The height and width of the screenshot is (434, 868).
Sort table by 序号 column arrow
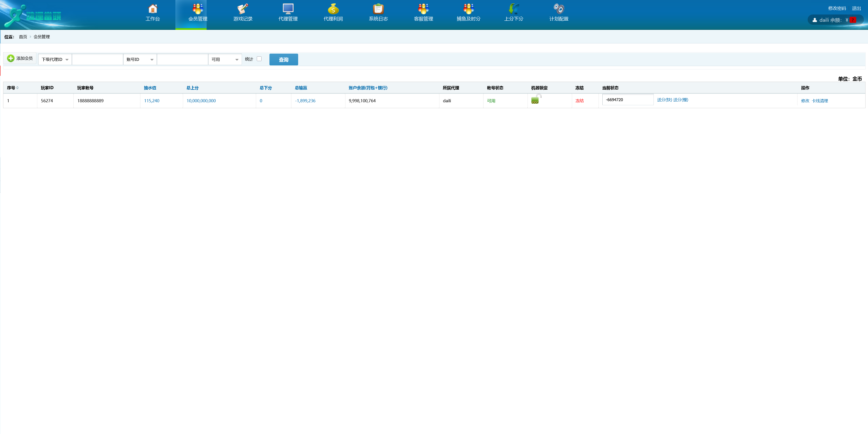[x=18, y=88]
